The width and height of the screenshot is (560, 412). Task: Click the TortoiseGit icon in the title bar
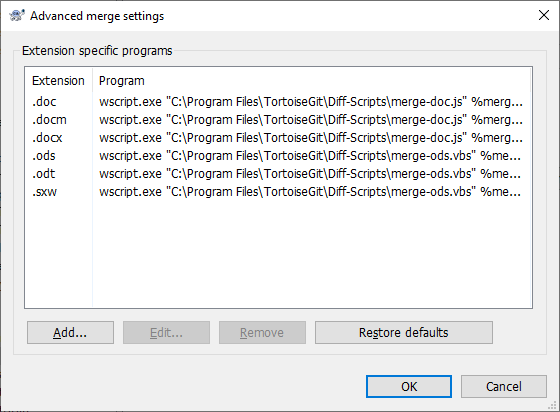17,16
